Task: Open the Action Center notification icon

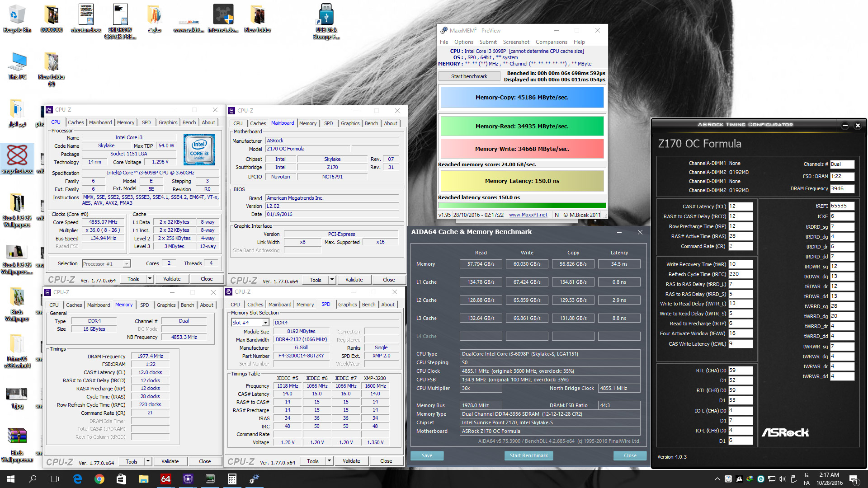Action: pos(854,479)
